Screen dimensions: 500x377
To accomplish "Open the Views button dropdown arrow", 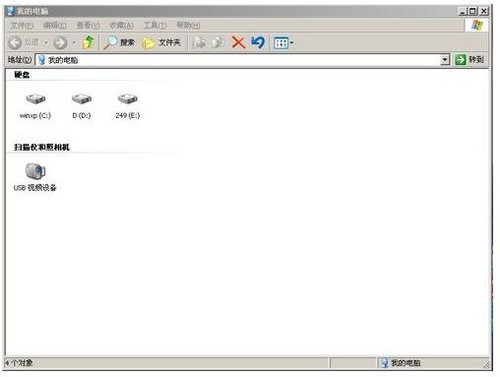I will (292, 43).
